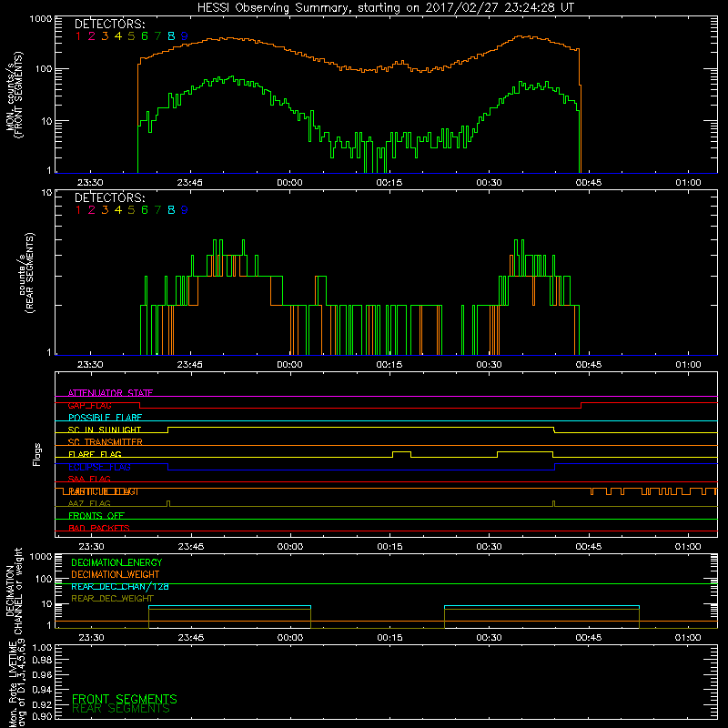Viewport: 728px width, 728px height.
Task: Click 23:30 tick under front segments plot
Action: (x=90, y=183)
